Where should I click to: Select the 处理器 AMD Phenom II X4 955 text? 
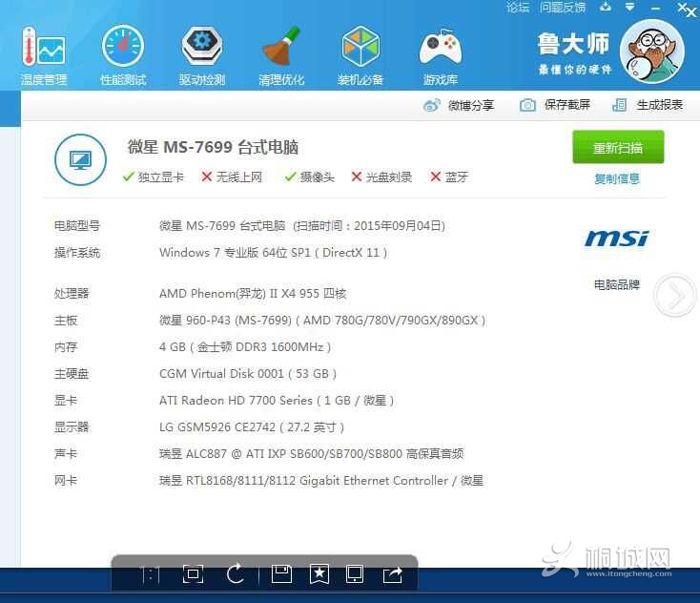253,294
